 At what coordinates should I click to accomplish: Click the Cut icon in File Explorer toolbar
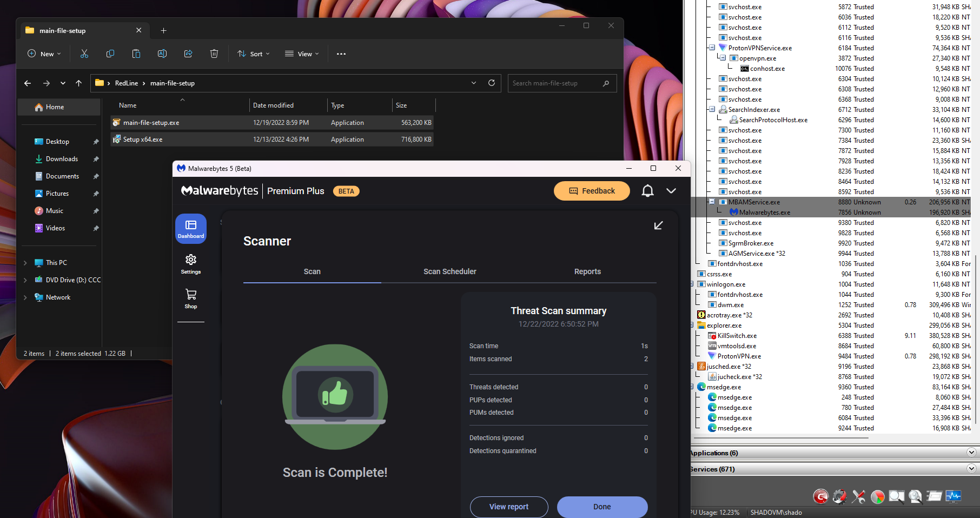84,54
